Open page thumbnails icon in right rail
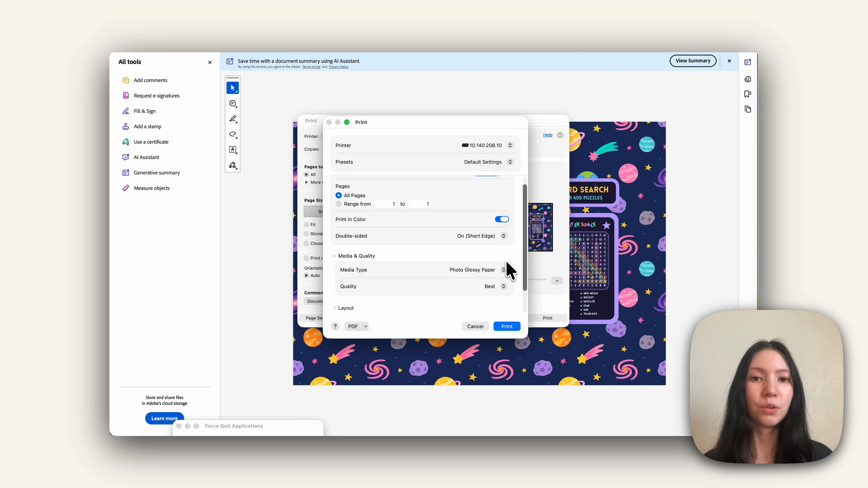Viewport: 868px width, 488px height. coord(748,109)
